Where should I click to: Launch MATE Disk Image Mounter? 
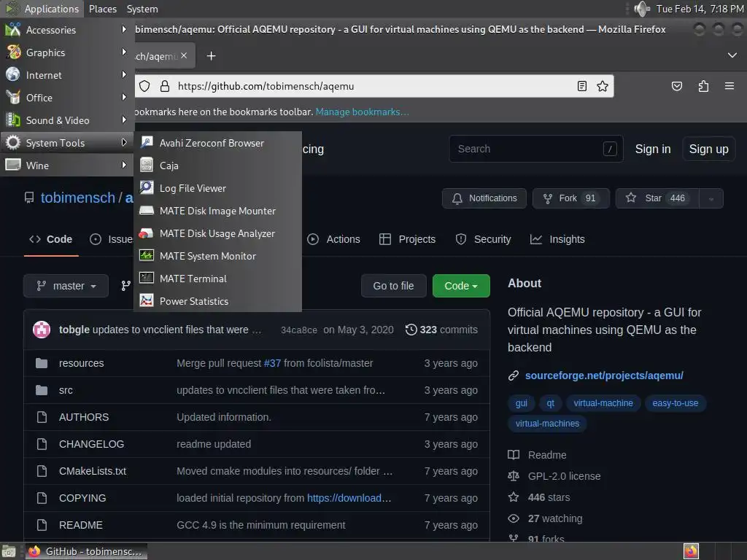[x=217, y=211]
